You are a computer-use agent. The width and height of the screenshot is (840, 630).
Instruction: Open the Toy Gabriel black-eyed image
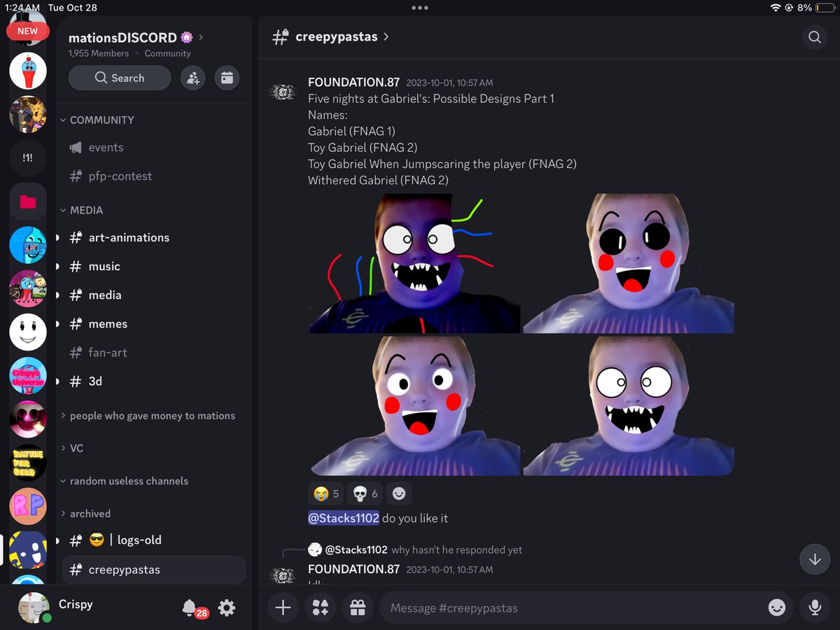(x=629, y=263)
